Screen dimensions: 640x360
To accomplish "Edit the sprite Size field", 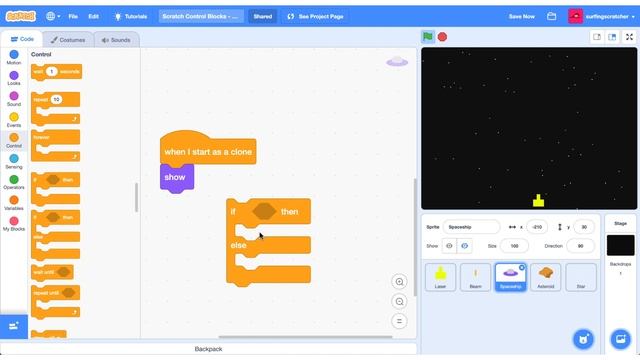I will pos(514,246).
